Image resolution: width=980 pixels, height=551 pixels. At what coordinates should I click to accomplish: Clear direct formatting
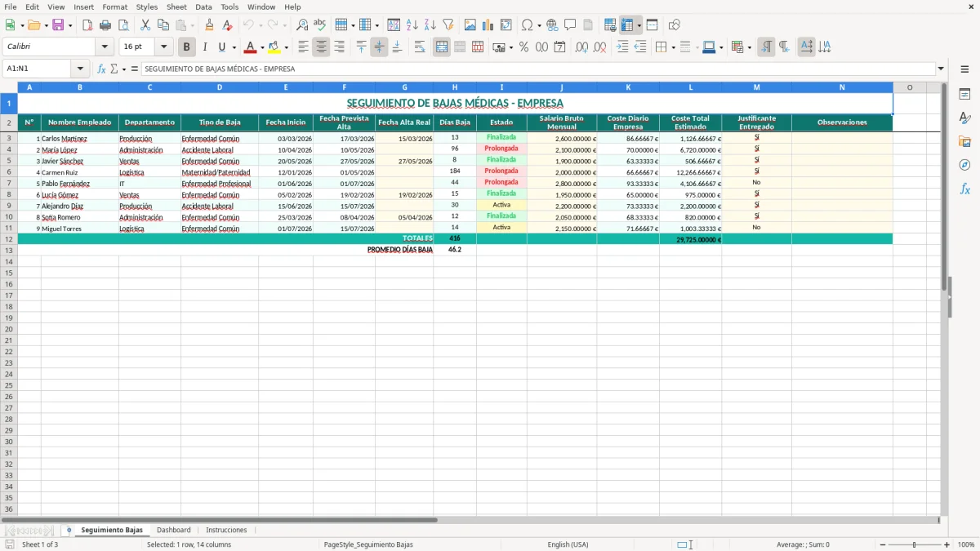pos(227,25)
